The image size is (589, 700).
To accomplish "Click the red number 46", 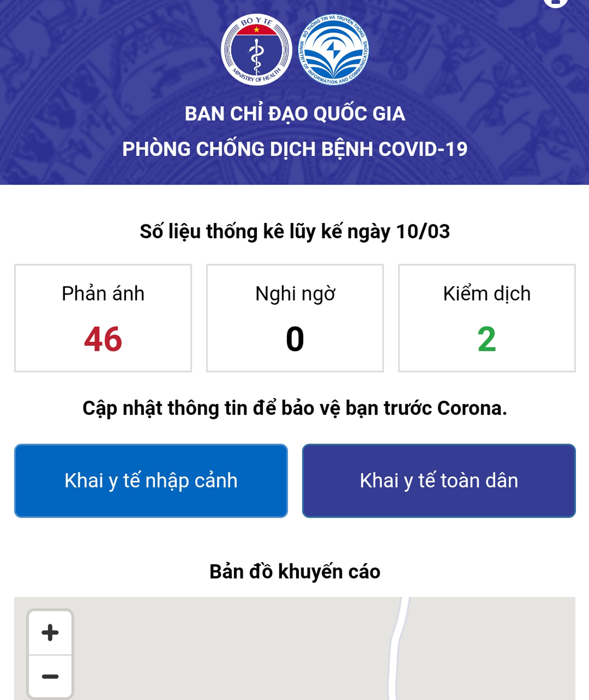I will coord(103,339).
